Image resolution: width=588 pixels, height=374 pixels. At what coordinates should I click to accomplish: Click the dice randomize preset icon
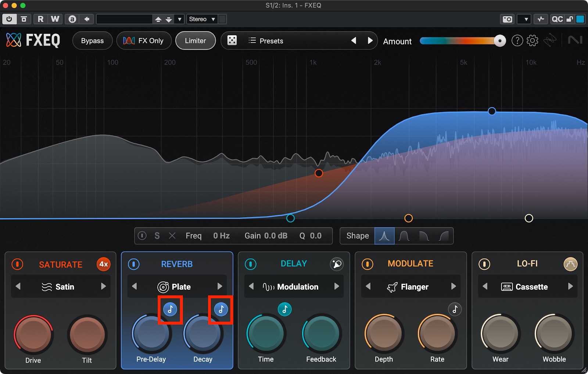pyautogui.click(x=232, y=40)
